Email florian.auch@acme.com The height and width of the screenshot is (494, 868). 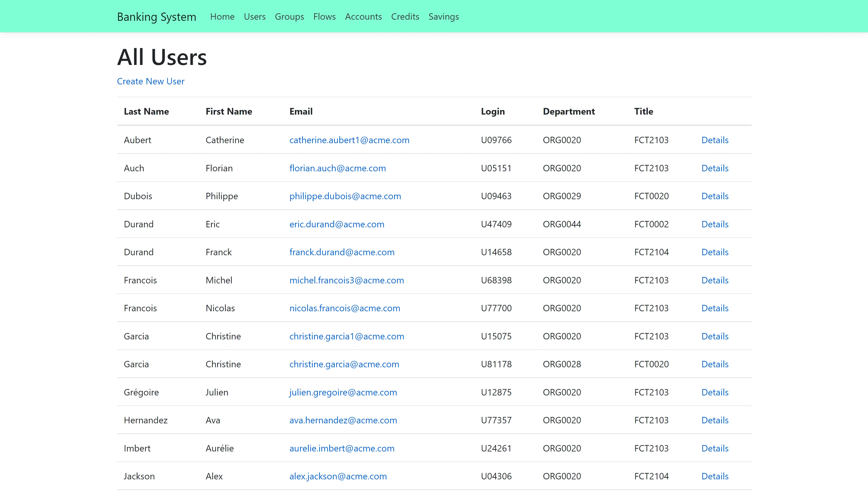click(338, 168)
